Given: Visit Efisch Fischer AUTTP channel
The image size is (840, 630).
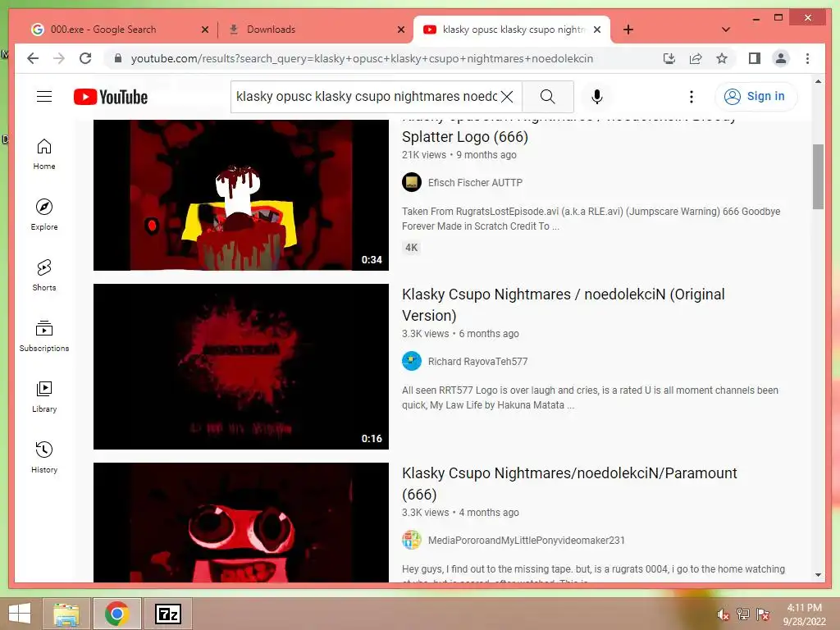Looking at the screenshot, I should [x=475, y=183].
